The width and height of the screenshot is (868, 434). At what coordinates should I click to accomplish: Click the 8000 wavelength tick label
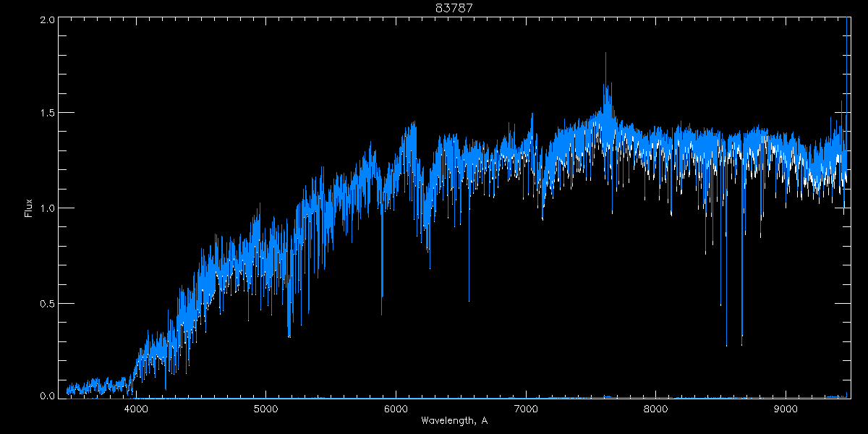click(655, 409)
